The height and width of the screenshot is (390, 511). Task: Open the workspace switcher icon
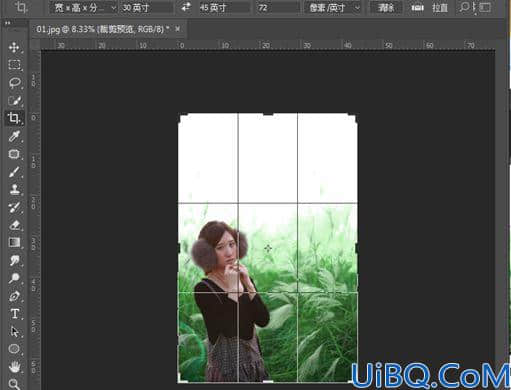(x=486, y=7)
